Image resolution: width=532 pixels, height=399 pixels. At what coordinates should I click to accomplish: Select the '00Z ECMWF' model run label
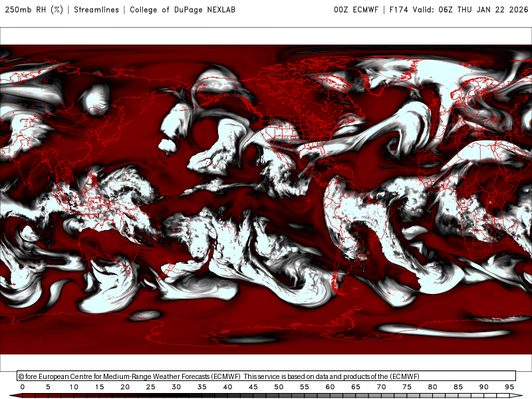(x=356, y=9)
